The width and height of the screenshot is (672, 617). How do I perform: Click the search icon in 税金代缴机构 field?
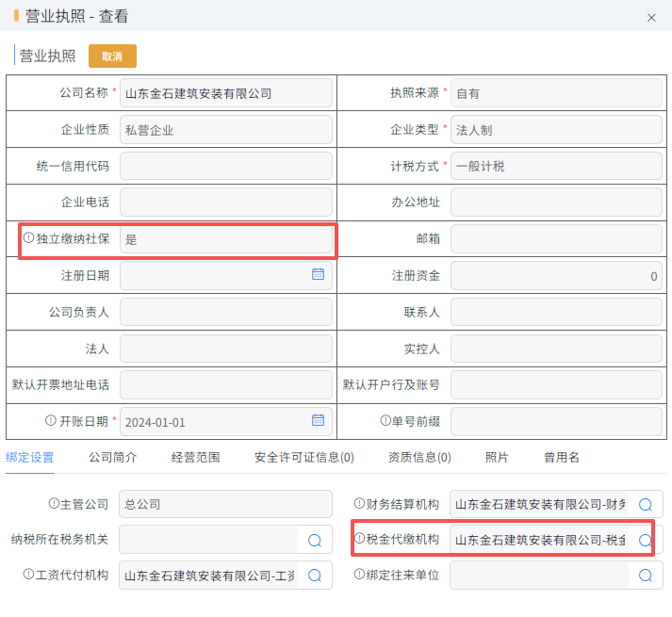(645, 540)
